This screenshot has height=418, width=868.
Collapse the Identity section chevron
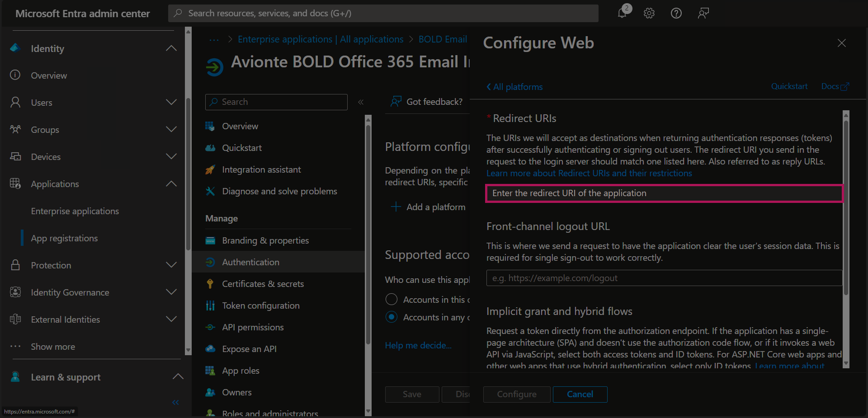tap(171, 48)
